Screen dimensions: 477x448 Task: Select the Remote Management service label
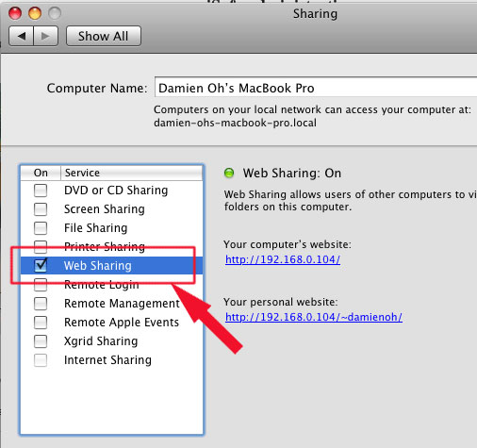(x=122, y=304)
